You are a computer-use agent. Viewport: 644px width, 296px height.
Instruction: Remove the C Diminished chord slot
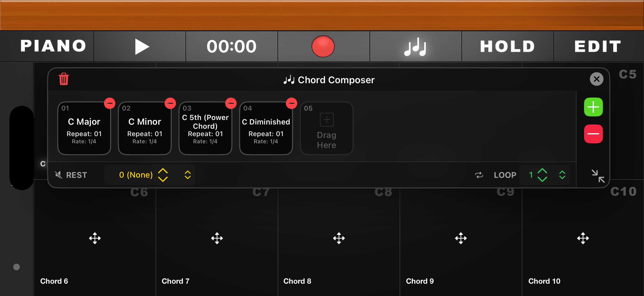point(291,103)
